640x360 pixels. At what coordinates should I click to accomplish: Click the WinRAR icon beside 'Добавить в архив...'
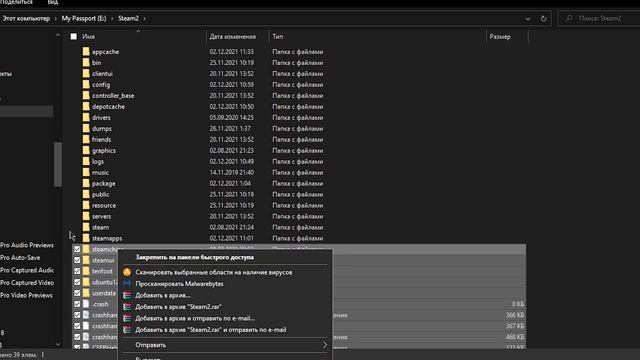point(127,295)
